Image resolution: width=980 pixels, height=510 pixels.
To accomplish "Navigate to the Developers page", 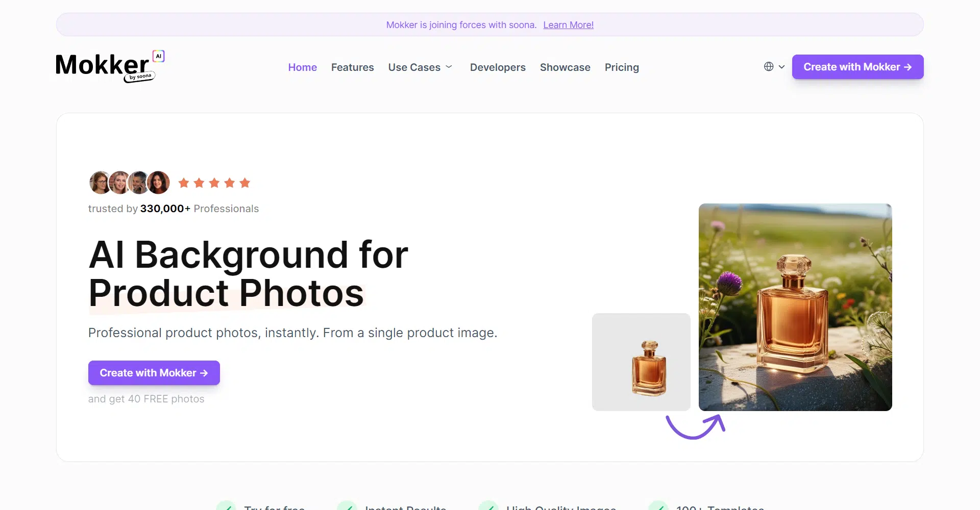I will click(498, 67).
